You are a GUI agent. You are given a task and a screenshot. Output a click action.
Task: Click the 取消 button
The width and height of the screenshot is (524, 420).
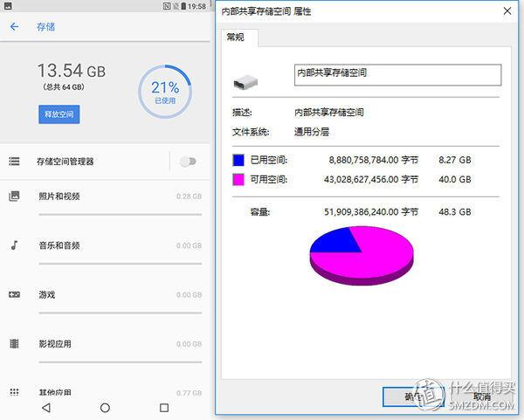[x=482, y=397]
